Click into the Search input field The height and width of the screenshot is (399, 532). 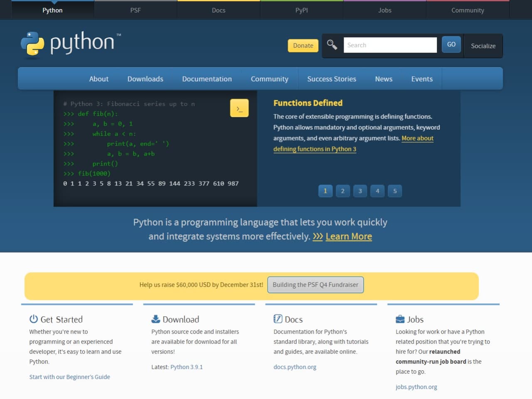390,45
